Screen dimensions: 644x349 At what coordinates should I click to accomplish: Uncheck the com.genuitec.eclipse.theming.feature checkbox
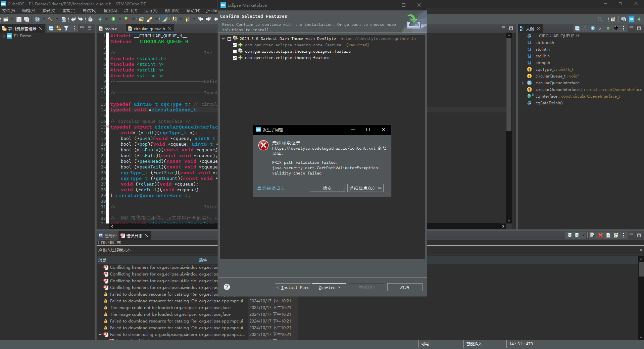[x=235, y=58]
